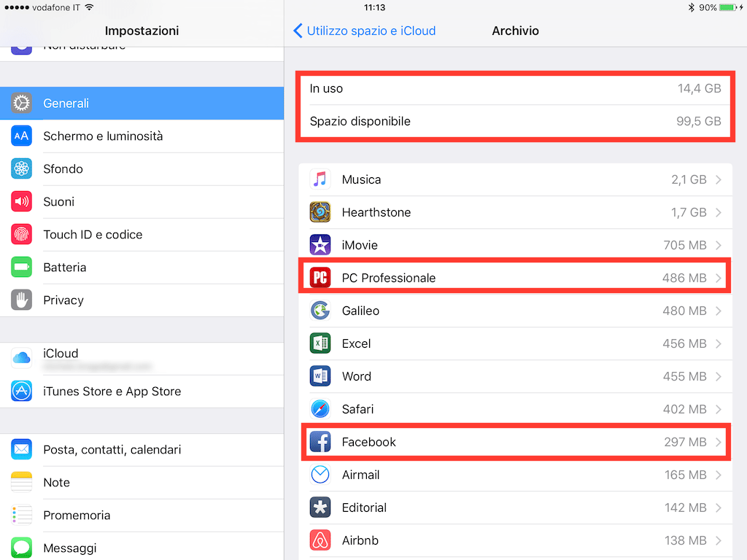Viewport: 747px width, 560px height.
Task: Tap the Hearthstone app icon
Action: tap(320, 212)
